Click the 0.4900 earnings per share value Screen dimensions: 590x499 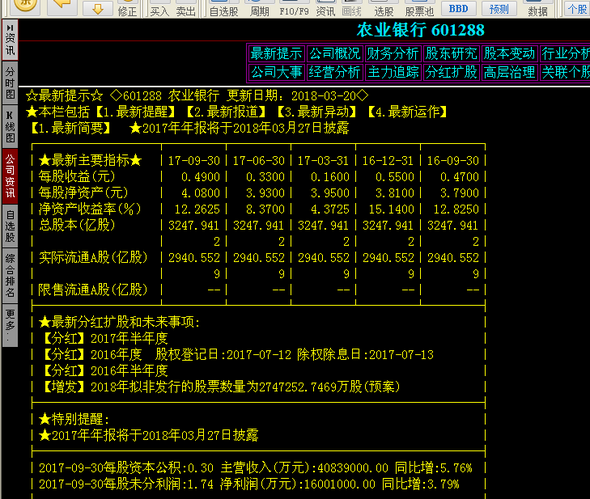(201, 177)
